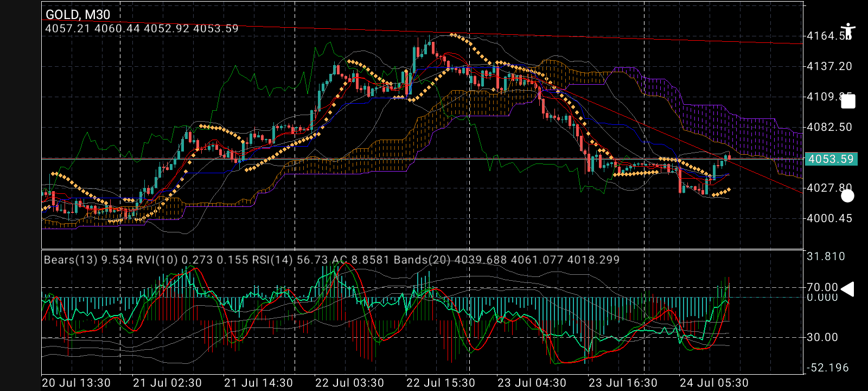This screenshot has width=868, height=391.
Task: Tap indicator scale value 31.810
Action: click(x=826, y=256)
